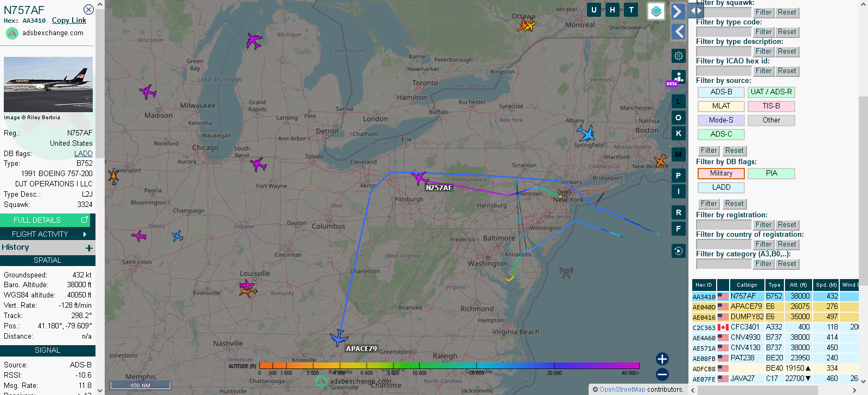Viewport: 868px width, 395px height.
Task: Open the beta statistics icon
Action: 678,77
